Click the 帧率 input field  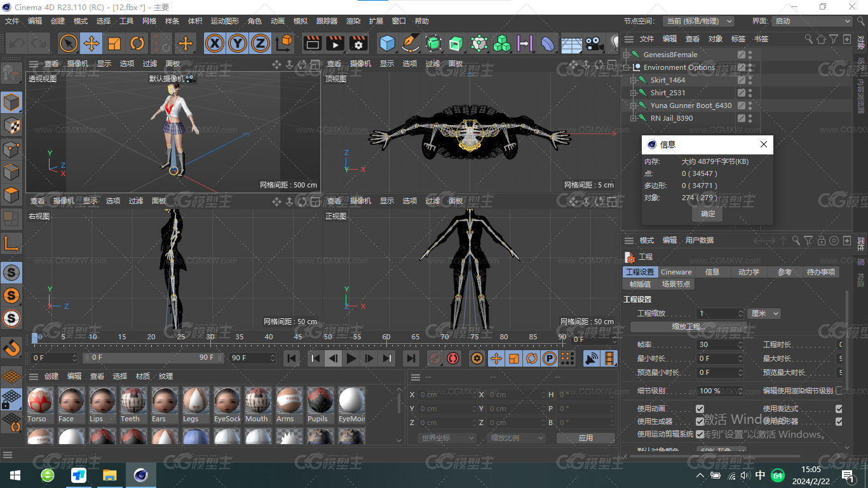tap(720, 344)
